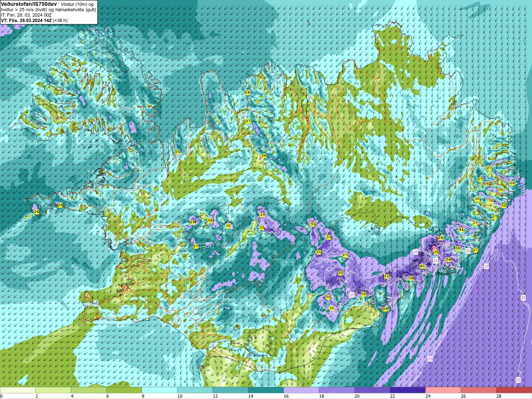Select the yellow 37 gust label

point(475,223)
